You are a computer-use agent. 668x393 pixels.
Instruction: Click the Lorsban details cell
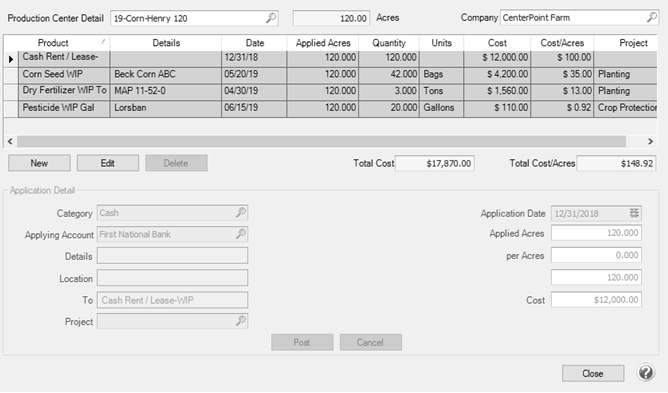click(x=166, y=108)
